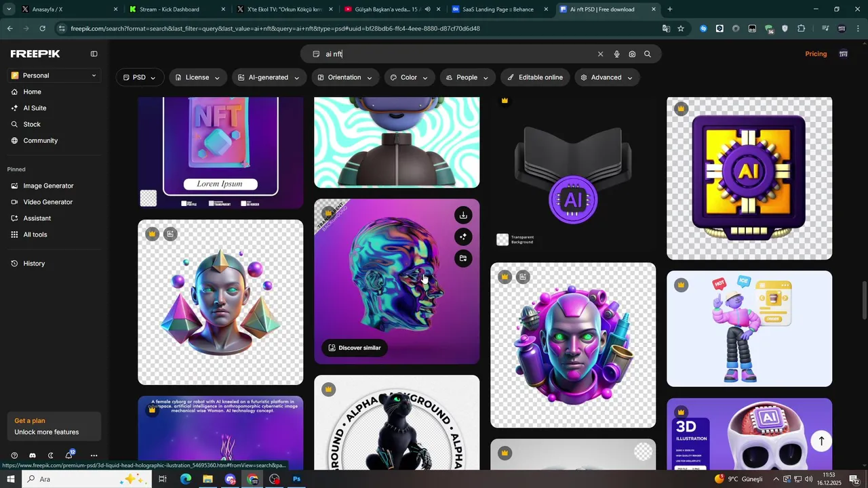Toggle dark mode with the moon icon
The image size is (868, 488).
point(51,455)
